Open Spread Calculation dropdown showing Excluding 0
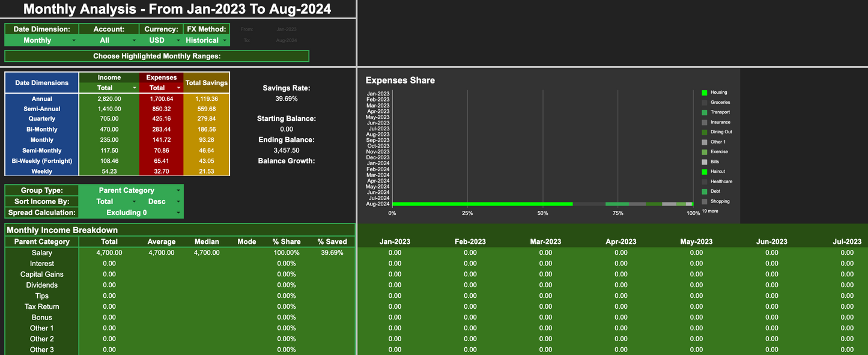 [132, 213]
